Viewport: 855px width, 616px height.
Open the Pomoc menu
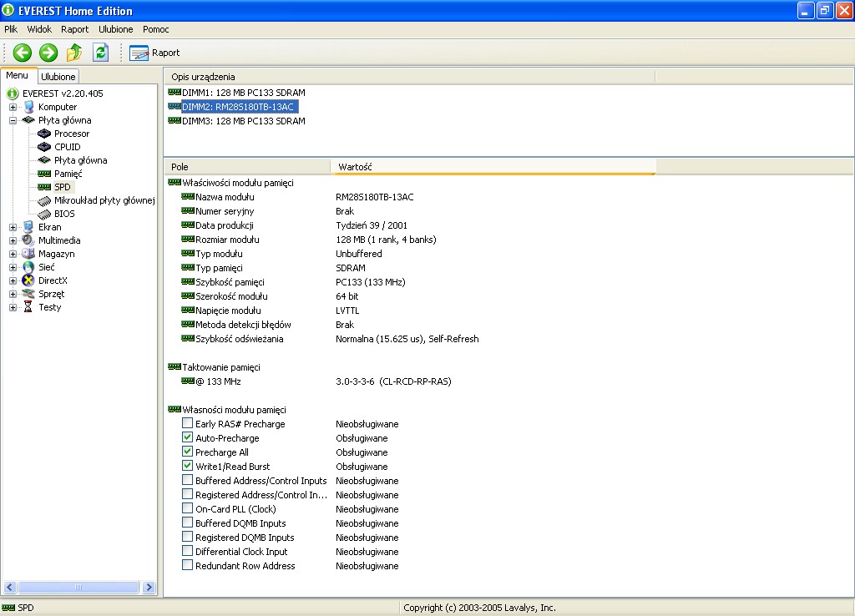156,29
